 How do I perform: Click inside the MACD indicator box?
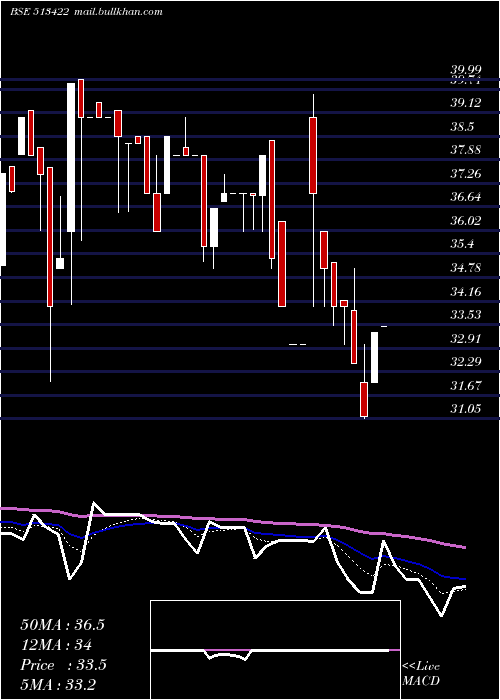tap(275, 650)
